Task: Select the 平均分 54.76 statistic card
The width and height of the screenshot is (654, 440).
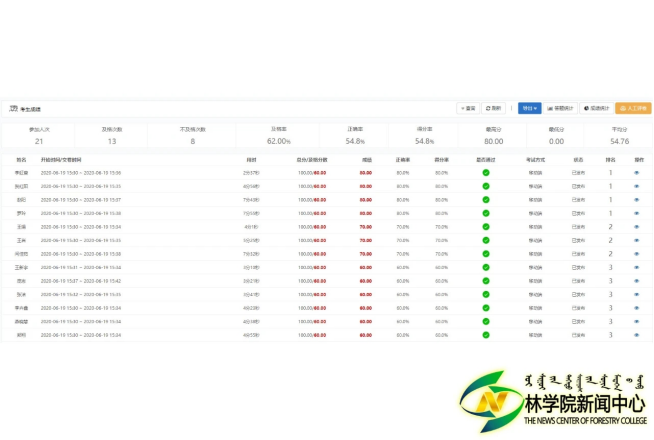Action: tap(619, 136)
